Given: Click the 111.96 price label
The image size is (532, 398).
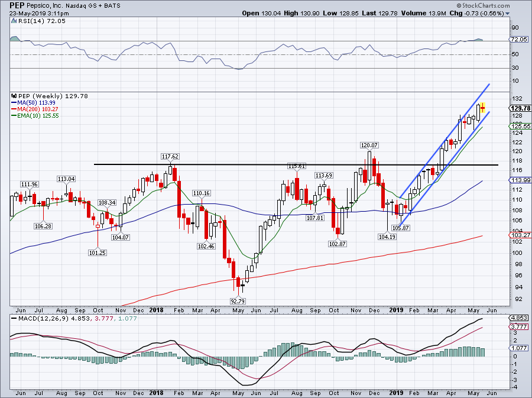Looking at the screenshot, I should point(30,185).
